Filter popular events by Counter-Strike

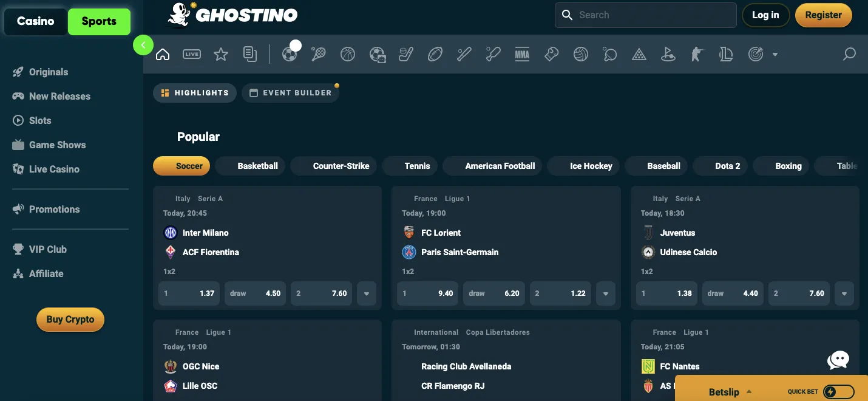coord(333,166)
